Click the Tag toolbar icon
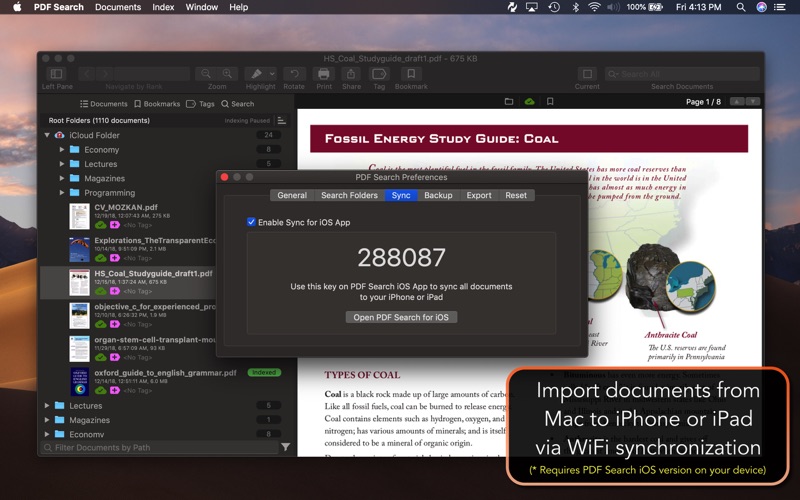Image resolution: width=800 pixels, height=500 pixels. pyautogui.click(x=379, y=74)
